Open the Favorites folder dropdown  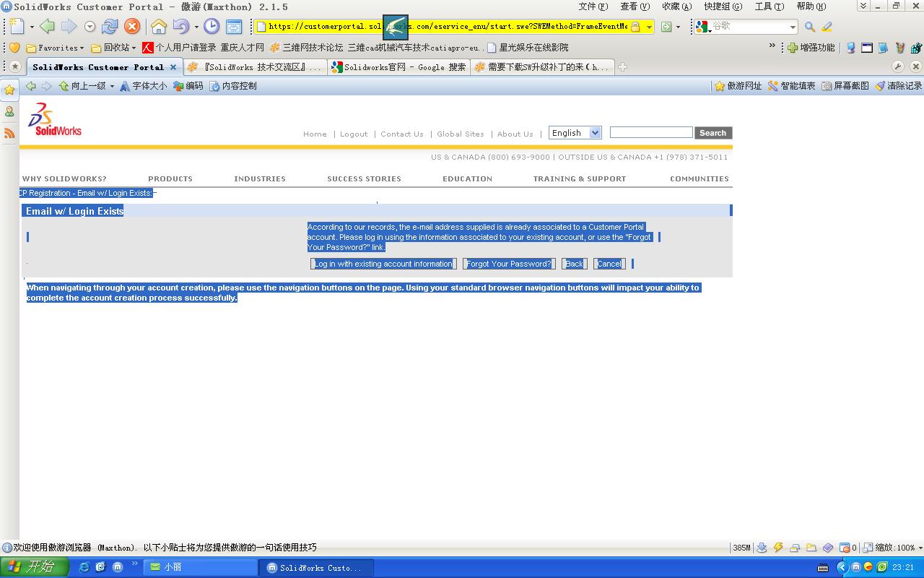55,48
